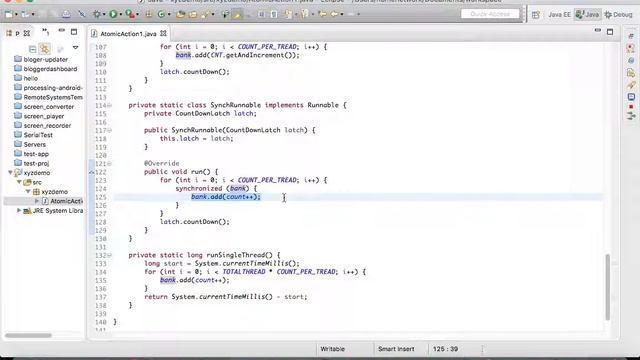Collapse all in Package Explorer
Viewport: 640px width, 360px height.
(x=33, y=49)
